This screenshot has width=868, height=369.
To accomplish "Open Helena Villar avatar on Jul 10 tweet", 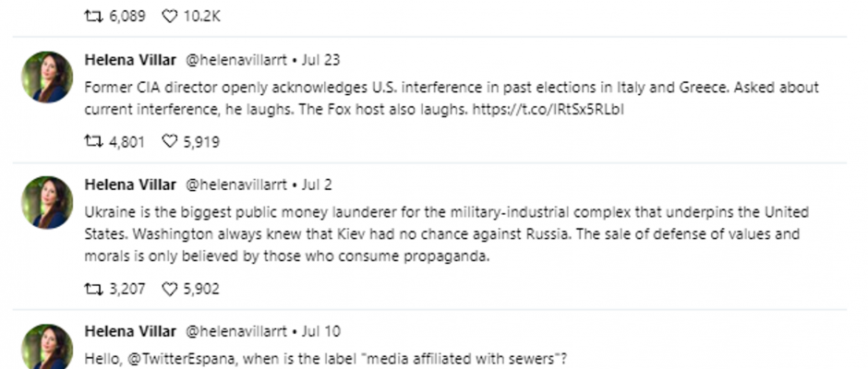I will 47,347.
